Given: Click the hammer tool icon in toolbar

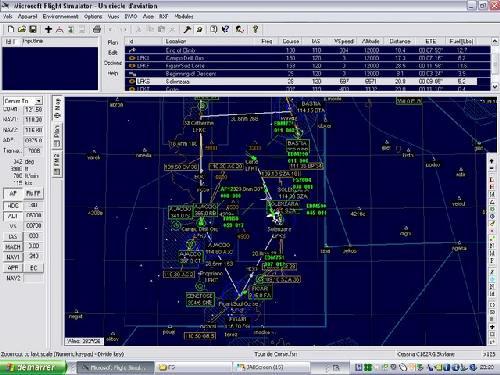Looking at the screenshot, I should pos(187,29).
